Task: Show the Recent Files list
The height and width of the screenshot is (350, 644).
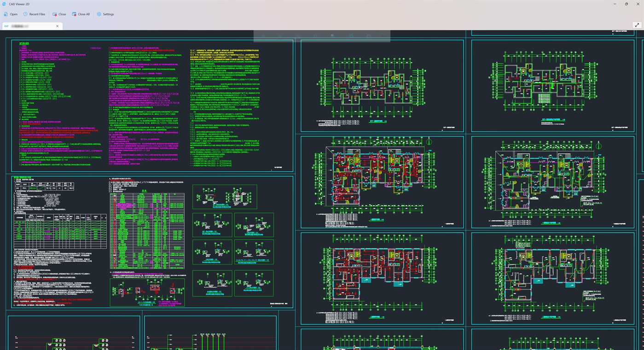Action: 34,14
